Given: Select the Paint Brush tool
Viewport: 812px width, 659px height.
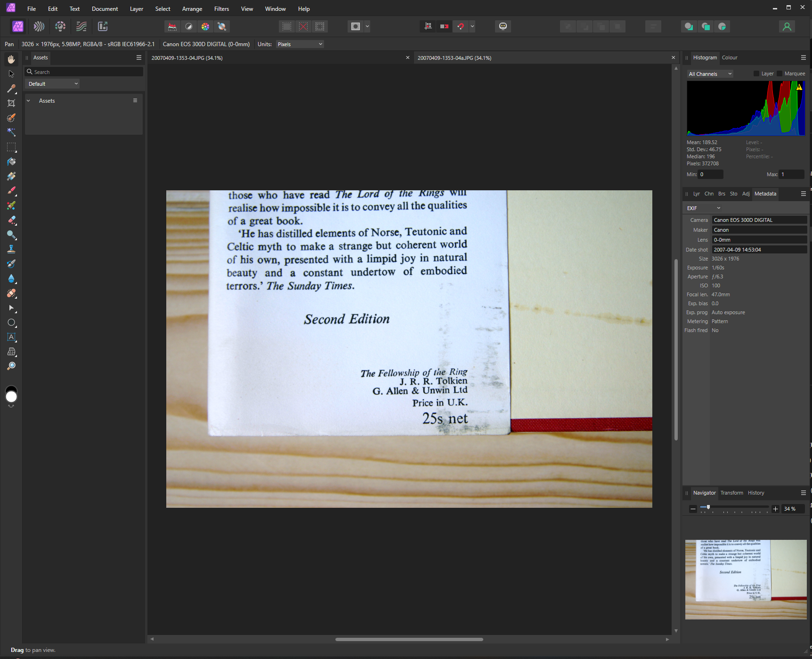Looking at the screenshot, I should [11, 191].
